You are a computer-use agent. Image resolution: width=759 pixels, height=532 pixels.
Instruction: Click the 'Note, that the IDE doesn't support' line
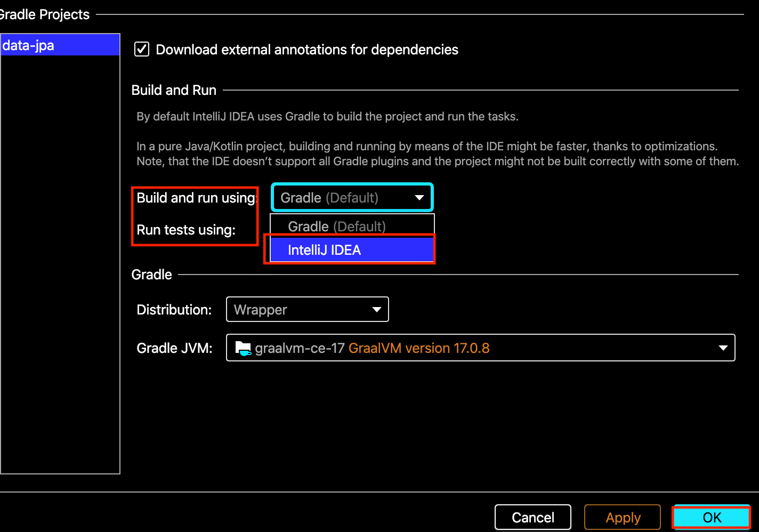coord(438,161)
